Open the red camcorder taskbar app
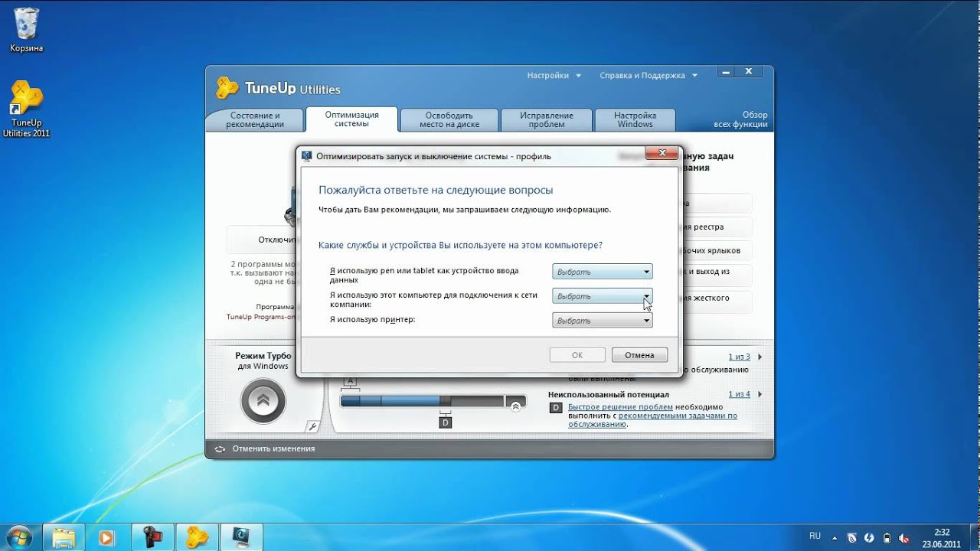Image resolution: width=980 pixels, height=551 pixels. pyautogui.click(x=153, y=537)
